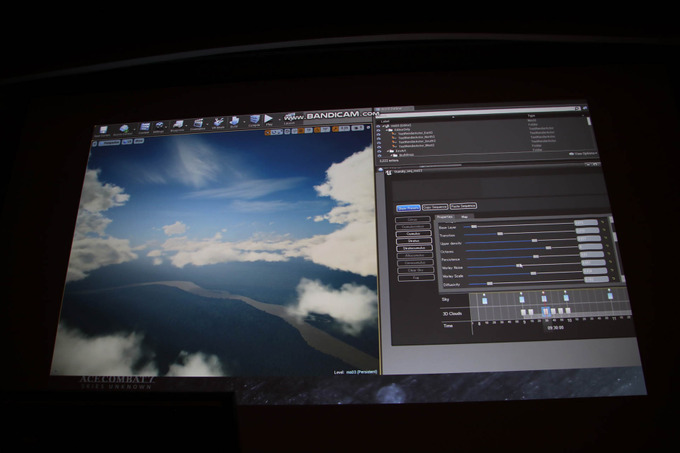Switch to the Map tab
The image size is (680, 453).
(x=464, y=217)
